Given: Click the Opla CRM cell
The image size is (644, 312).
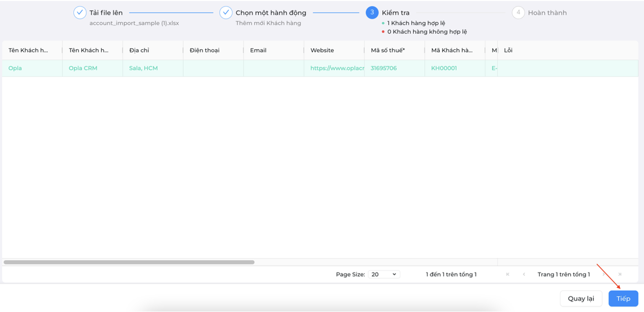Looking at the screenshot, I should 93,68.
